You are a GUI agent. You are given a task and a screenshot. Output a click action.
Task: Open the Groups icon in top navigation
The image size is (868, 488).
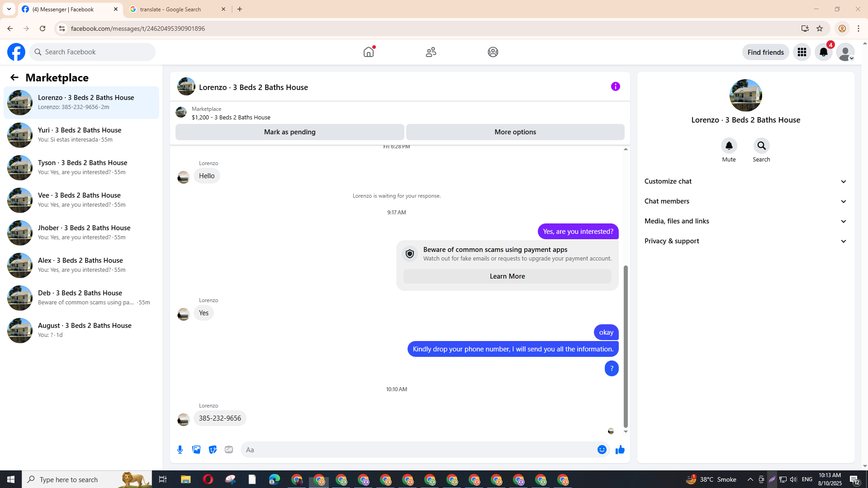[493, 52]
